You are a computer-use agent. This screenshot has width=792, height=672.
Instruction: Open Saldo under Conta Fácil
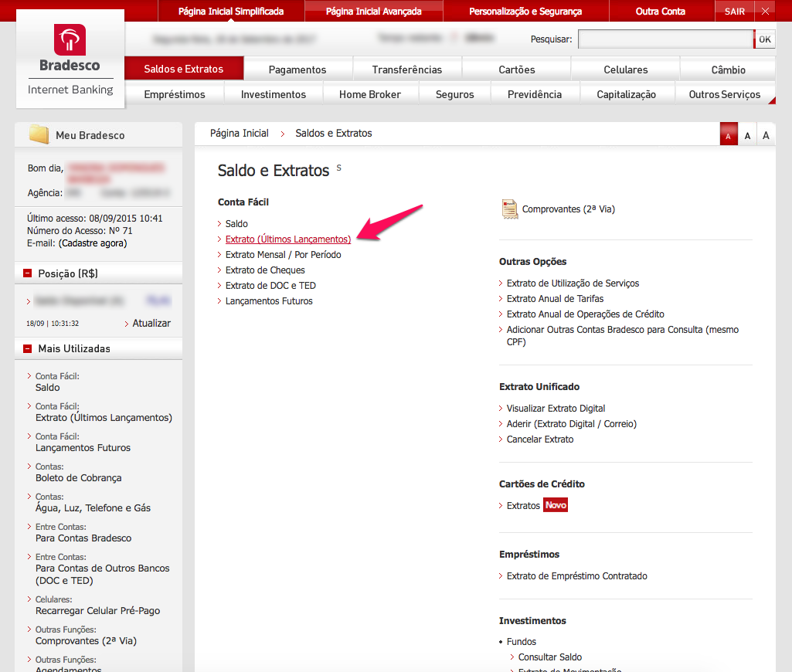click(236, 224)
